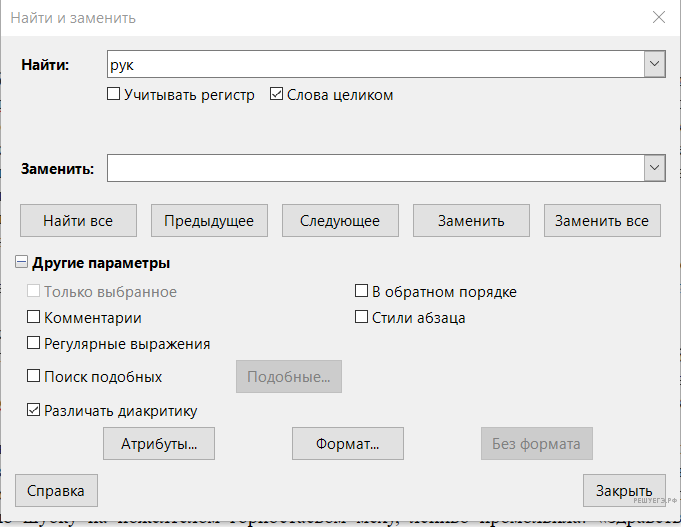Close the dialog with the X icon
The width and height of the screenshot is (681, 527).
coord(659,17)
